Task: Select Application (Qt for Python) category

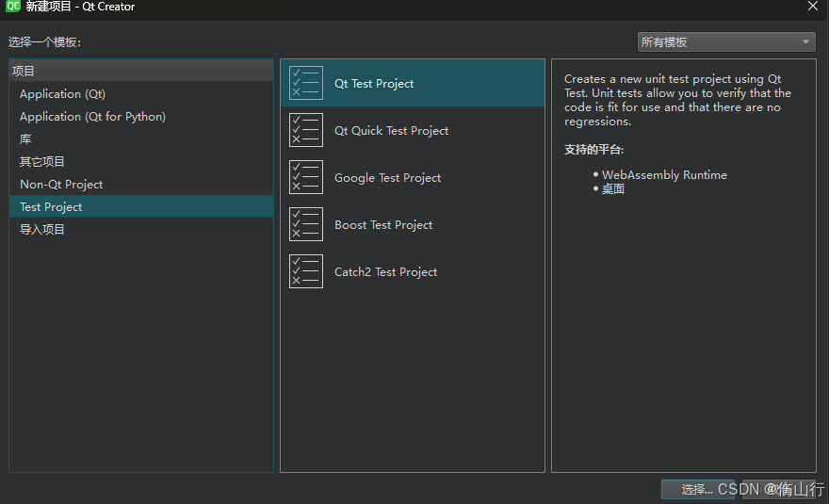Action: pos(141,117)
